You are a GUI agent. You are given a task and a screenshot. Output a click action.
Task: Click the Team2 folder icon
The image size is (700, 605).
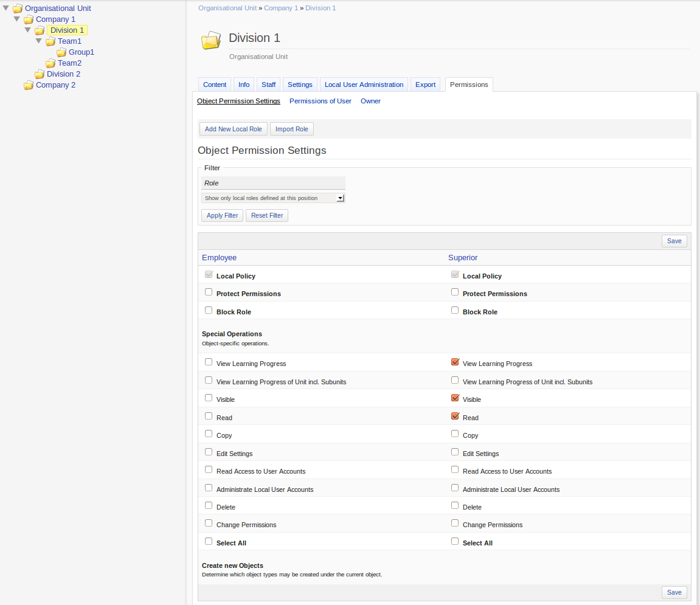[50, 63]
